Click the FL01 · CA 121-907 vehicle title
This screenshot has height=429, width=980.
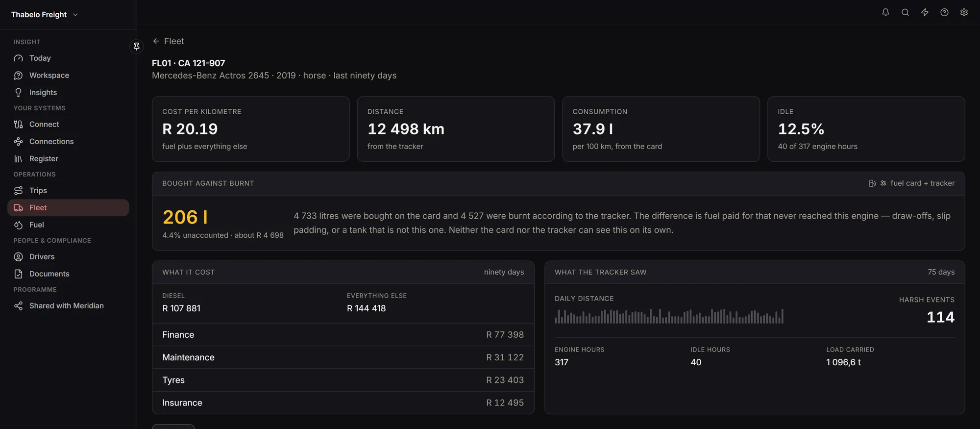[189, 63]
